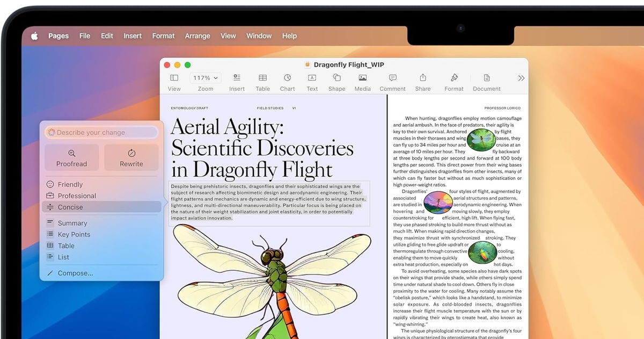644x339 pixels.
Task: Select the green dragonfly oval image
Action: click(x=481, y=140)
